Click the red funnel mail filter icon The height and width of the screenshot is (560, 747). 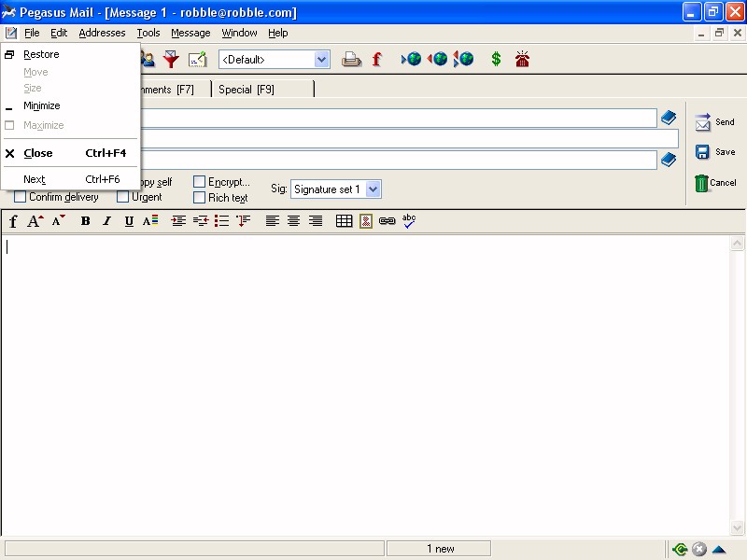point(171,60)
